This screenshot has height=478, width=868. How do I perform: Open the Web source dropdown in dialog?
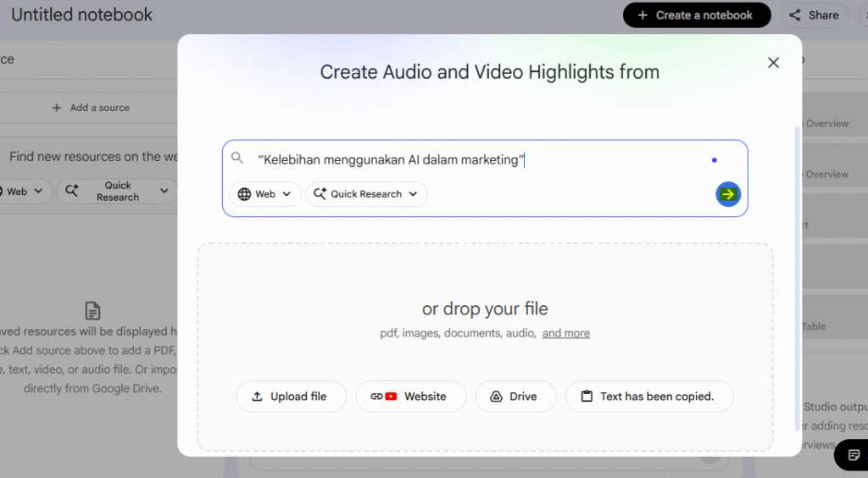pyautogui.click(x=265, y=194)
